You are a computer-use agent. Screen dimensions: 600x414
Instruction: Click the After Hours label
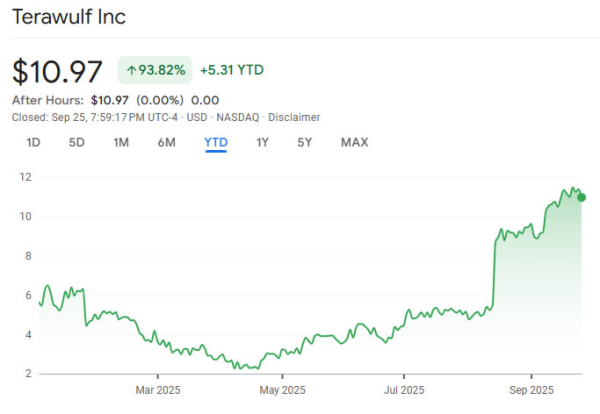(x=47, y=100)
